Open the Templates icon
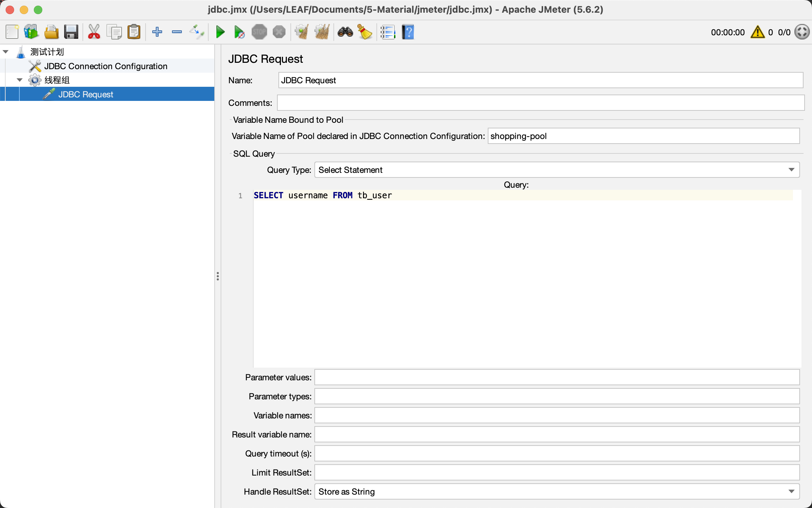The image size is (812, 508). tap(31, 32)
